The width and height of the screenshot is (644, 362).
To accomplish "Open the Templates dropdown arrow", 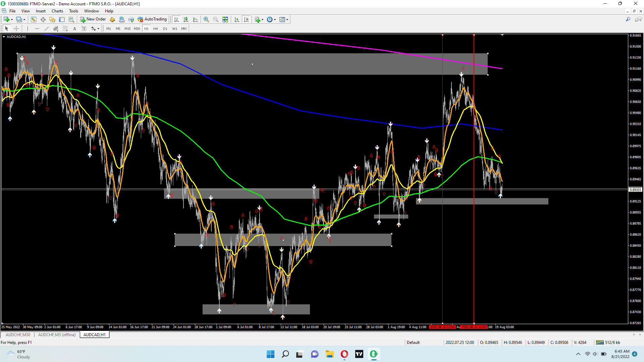I will pyautogui.click(x=287, y=19).
